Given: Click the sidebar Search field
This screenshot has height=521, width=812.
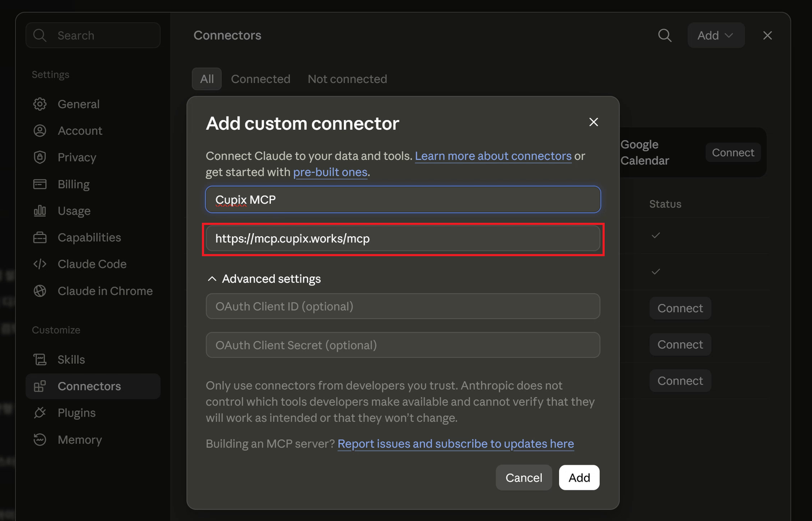Looking at the screenshot, I should pos(93,35).
